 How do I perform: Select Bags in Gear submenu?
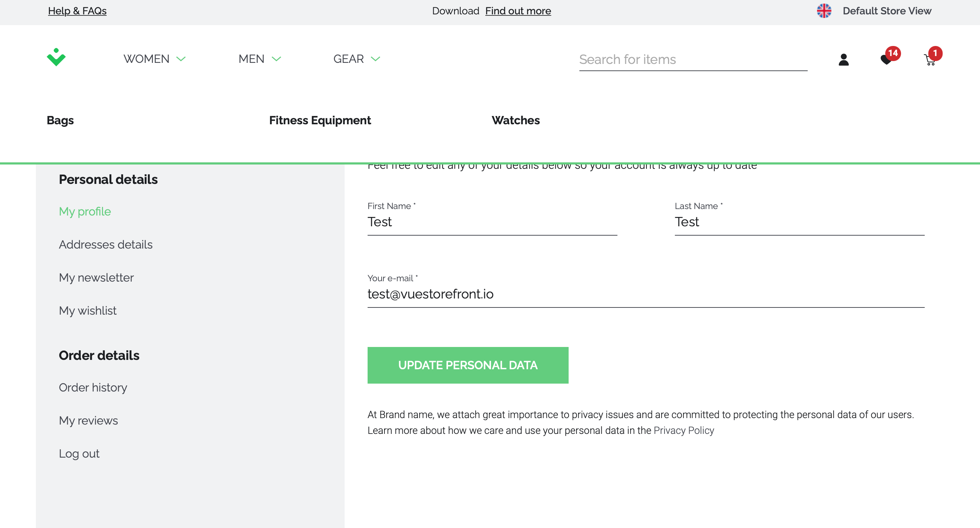[x=60, y=120]
